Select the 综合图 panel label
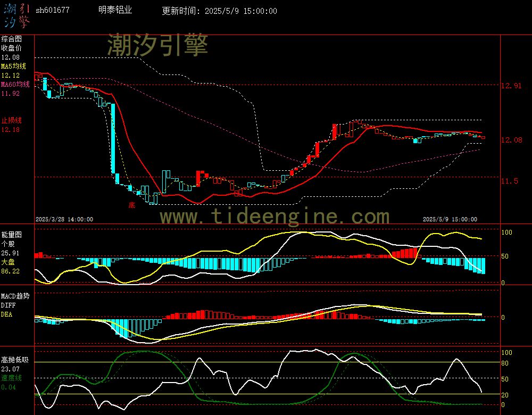 pyautogui.click(x=12, y=39)
